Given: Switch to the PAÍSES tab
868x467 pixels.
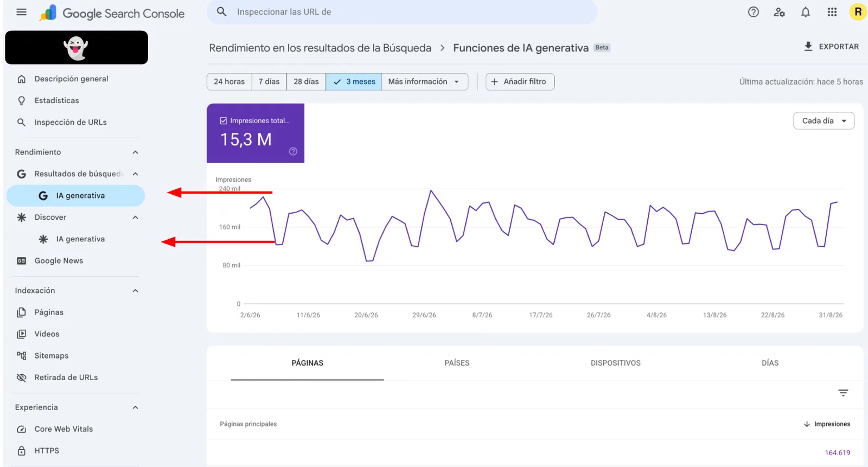Looking at the screenshot, I should tap(457, 363).
